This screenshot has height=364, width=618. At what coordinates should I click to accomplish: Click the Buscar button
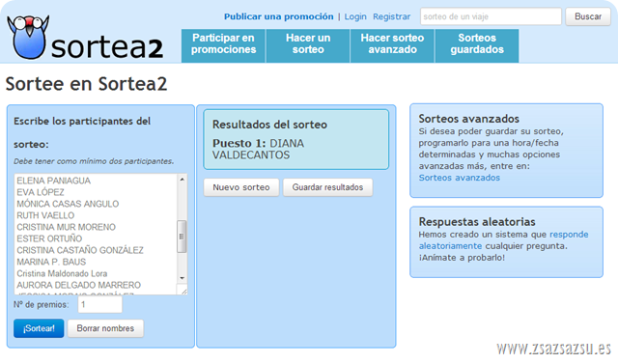tap(588, 16)
